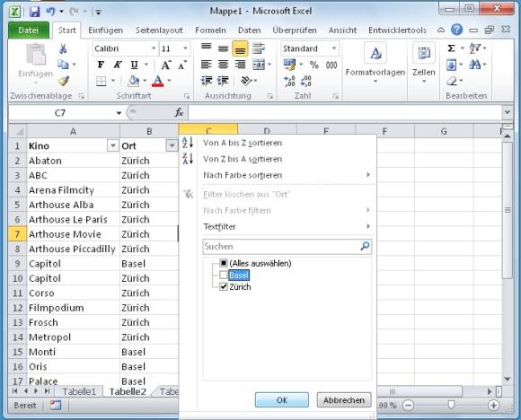Open the font size dropdown
This screenshot has width=521, height=420.
(185, 48)
